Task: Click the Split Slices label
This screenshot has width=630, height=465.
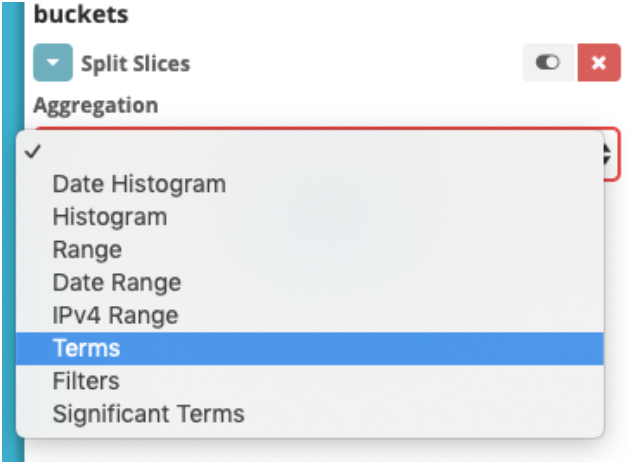Action: [135, 64]
